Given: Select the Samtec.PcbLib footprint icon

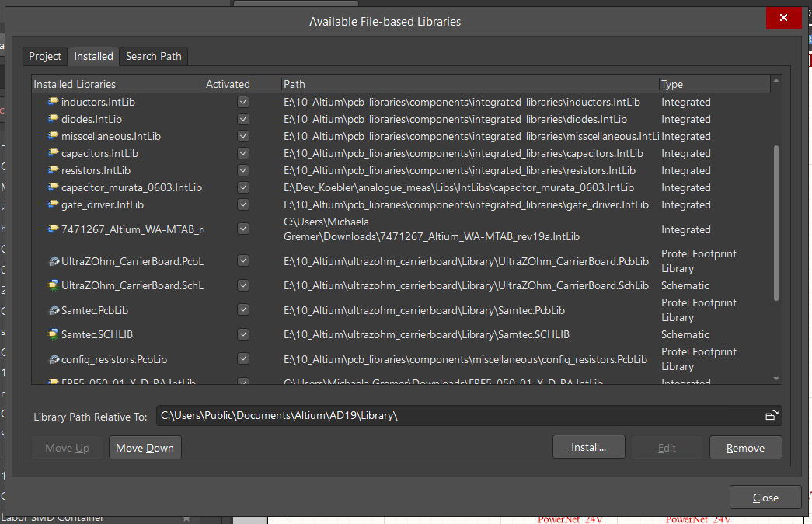Looking at the screenshot, I should pyautogui.click(x=54, y=310).
